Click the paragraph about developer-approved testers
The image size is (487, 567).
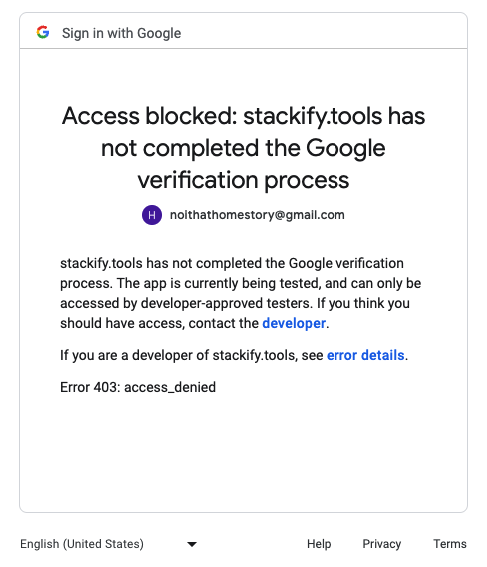point(240,293)
